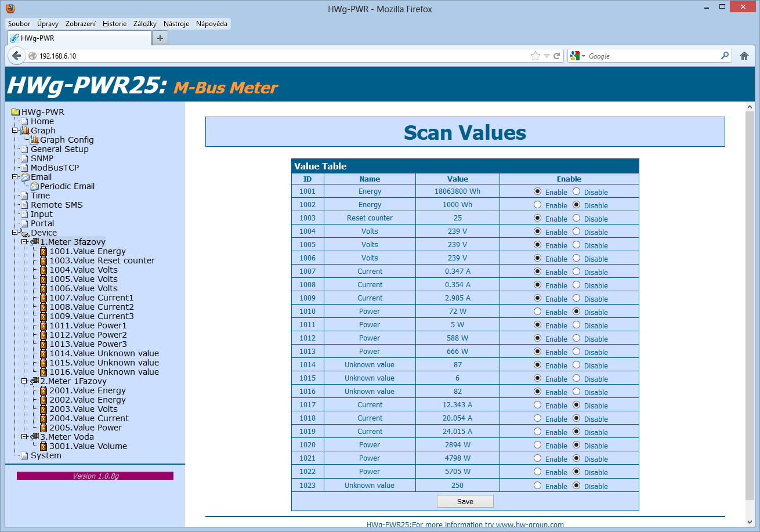Click the Firefox back arrow button
The width and height of the screenshot is (760, 532).
point(17,56)
